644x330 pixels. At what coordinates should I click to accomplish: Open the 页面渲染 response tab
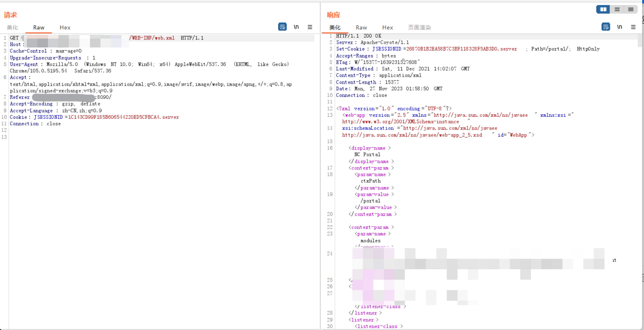419,27
